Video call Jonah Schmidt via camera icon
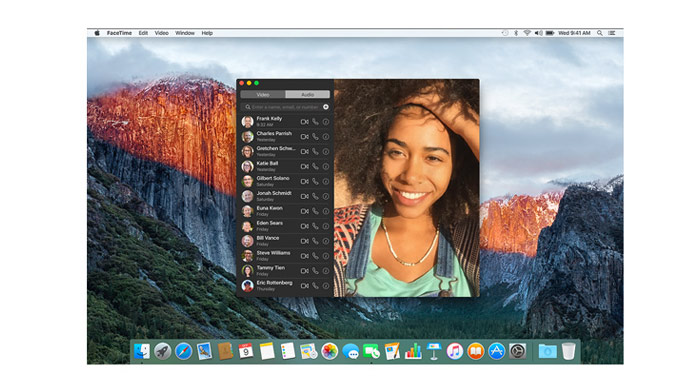The width and height of the screenshot is (700, 383). coord(304,196)
